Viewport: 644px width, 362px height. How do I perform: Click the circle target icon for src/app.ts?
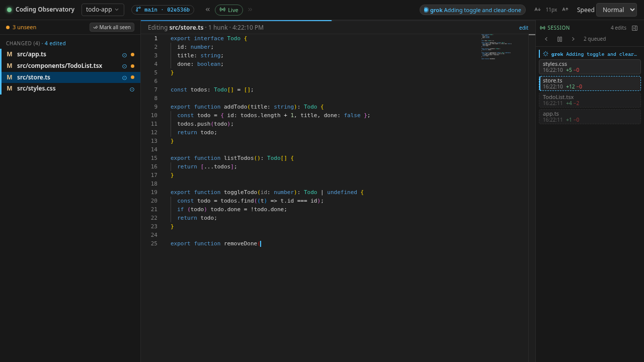(x=124, y=55)
